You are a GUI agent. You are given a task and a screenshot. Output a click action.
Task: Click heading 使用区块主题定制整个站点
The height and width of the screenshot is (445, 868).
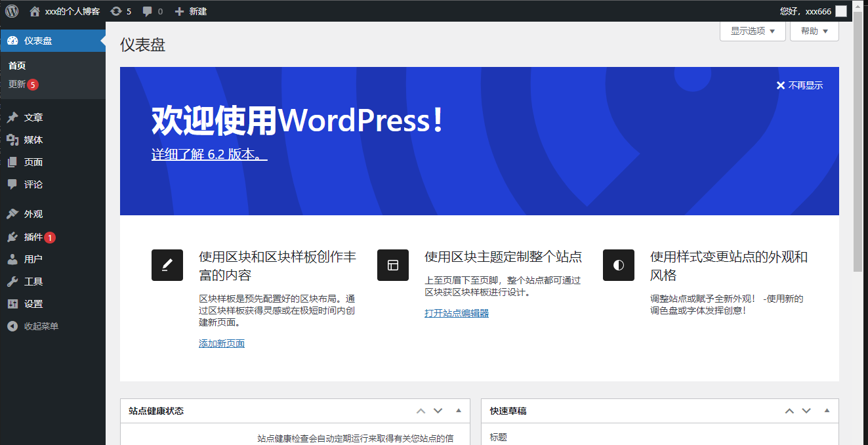(503, 257)
